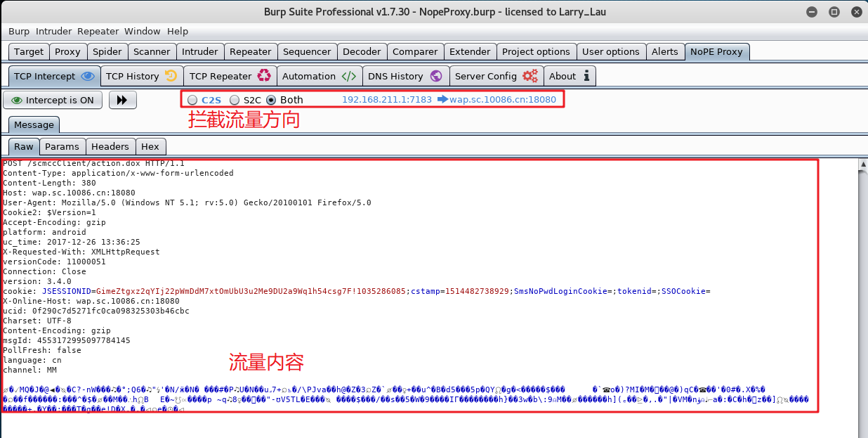Image resolution: width=868 pixels, height=438 pixels.
Task: Click the gears icon on Server Config tab
Action: pos(530,76)
